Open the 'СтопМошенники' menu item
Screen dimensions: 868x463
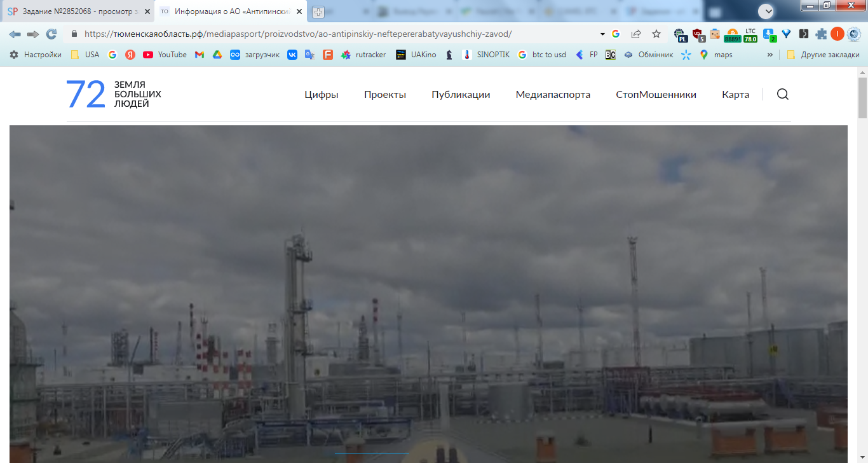[x=656, y=95]
